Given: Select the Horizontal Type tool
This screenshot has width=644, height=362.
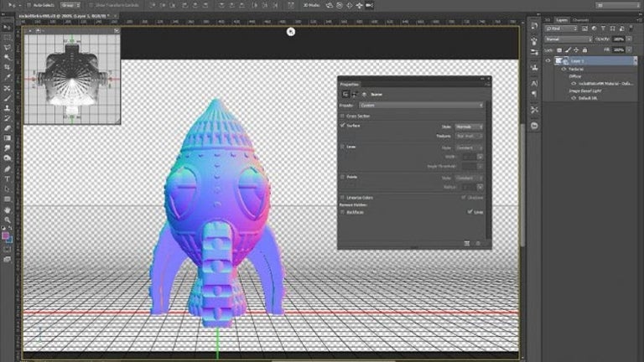Looking at the screenshot, I should point(7,179).
